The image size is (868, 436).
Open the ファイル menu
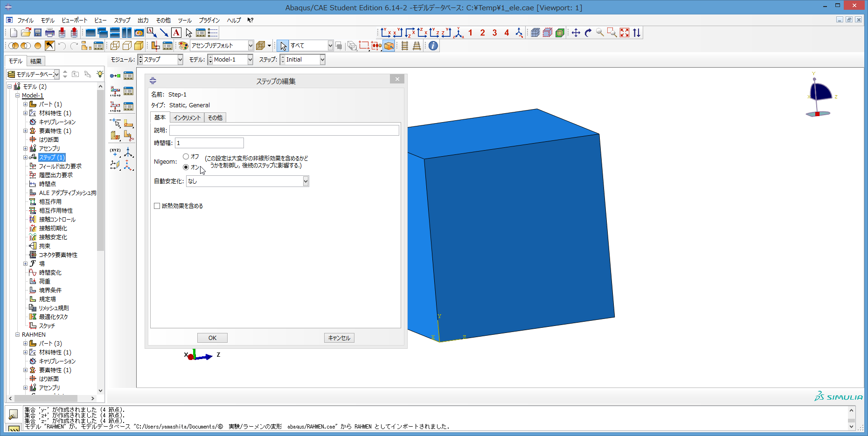pyautogui.click(x=25, y=20)
